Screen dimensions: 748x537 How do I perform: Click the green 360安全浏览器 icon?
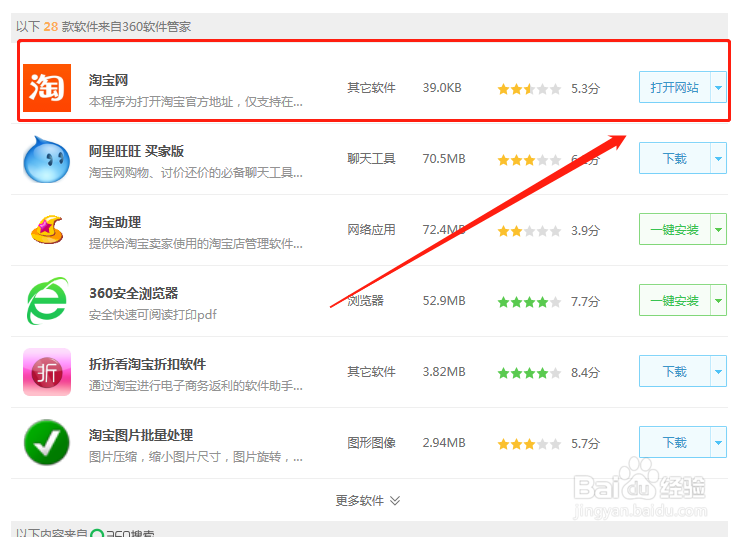point(47,301)
